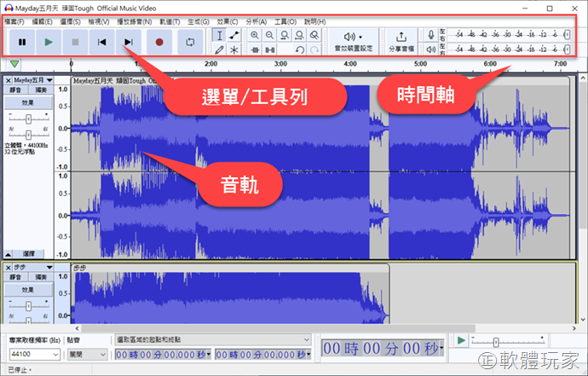
Task: Open the 效果(C) menu
Action: 227,21
